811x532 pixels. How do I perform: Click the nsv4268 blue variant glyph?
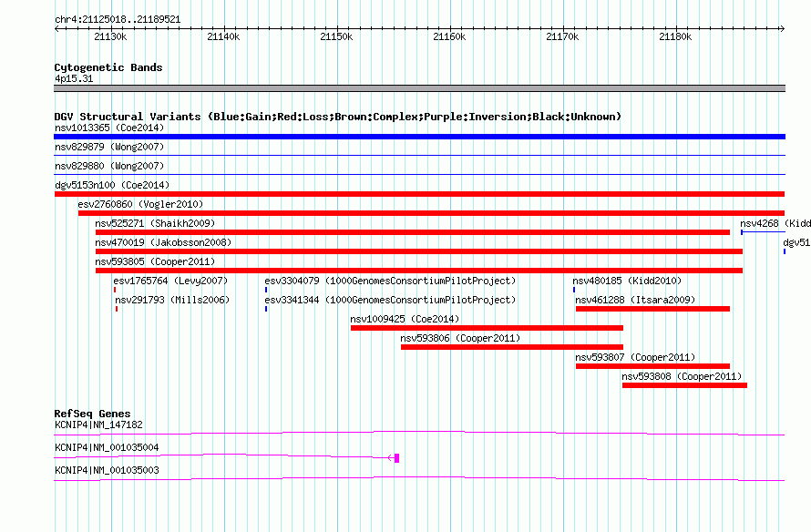(763, 232)
